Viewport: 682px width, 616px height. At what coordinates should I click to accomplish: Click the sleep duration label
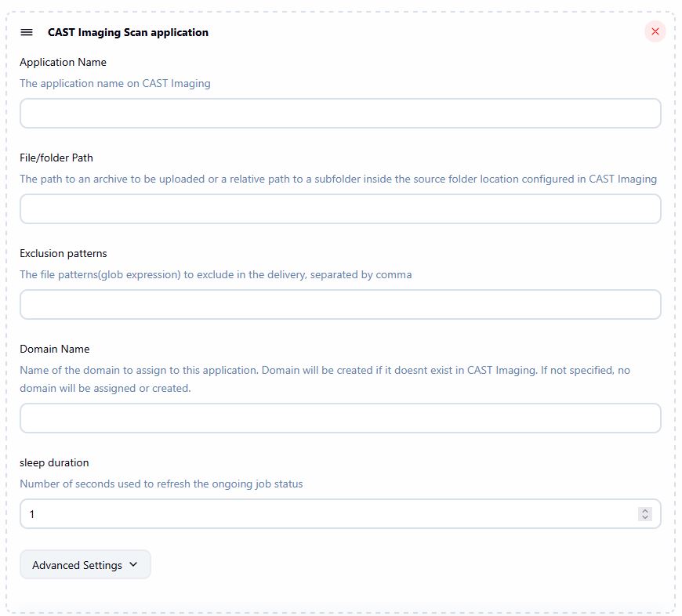pyautogui.click(x=54, y=462)
